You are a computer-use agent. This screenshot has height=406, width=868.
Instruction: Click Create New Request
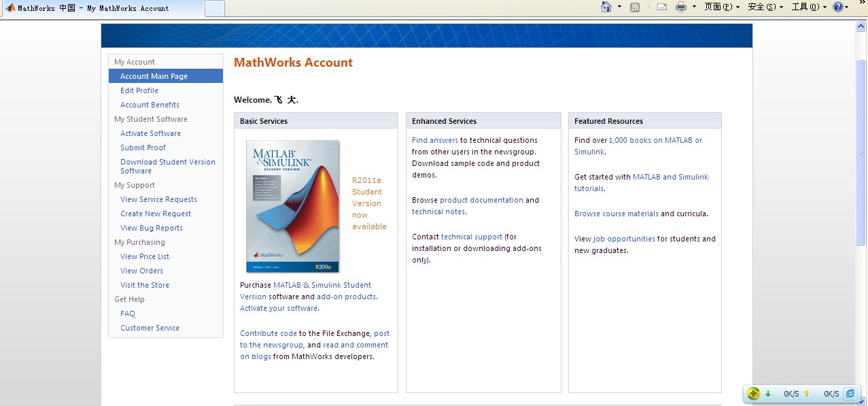pyautogui.click(x=156, y=214)
